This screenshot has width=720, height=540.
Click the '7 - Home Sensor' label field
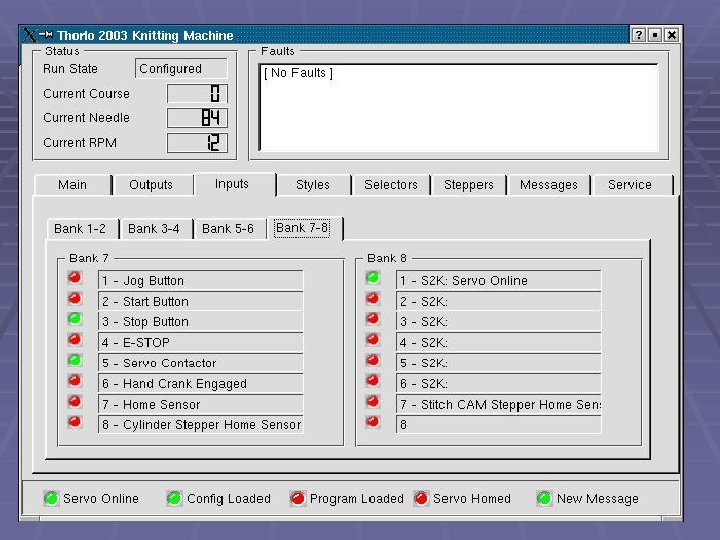click(x=201, y=404)
